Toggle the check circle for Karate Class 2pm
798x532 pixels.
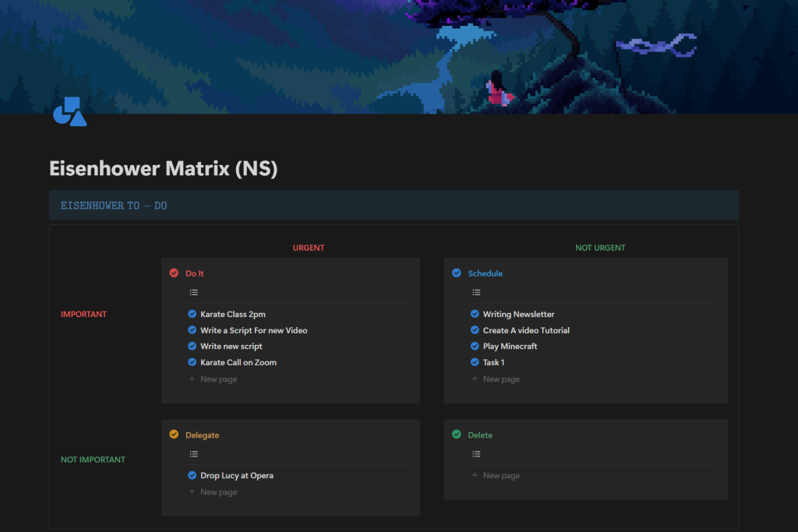[192, 314]
